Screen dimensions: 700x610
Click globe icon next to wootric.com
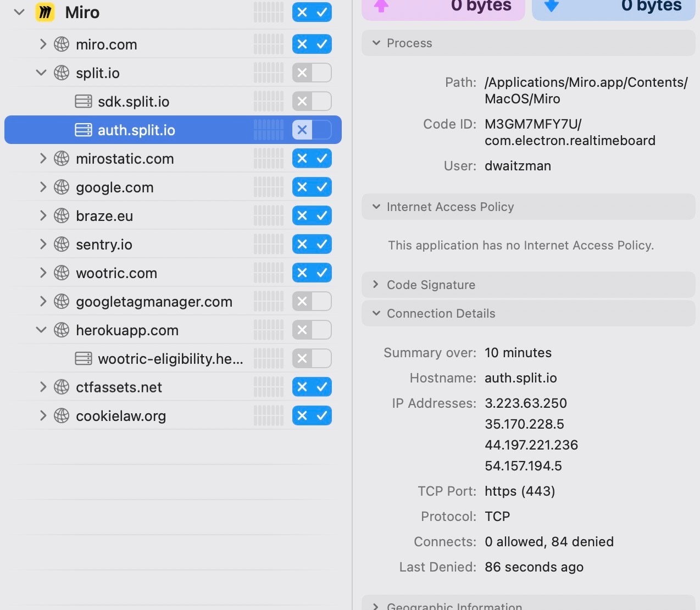(62, 273)
